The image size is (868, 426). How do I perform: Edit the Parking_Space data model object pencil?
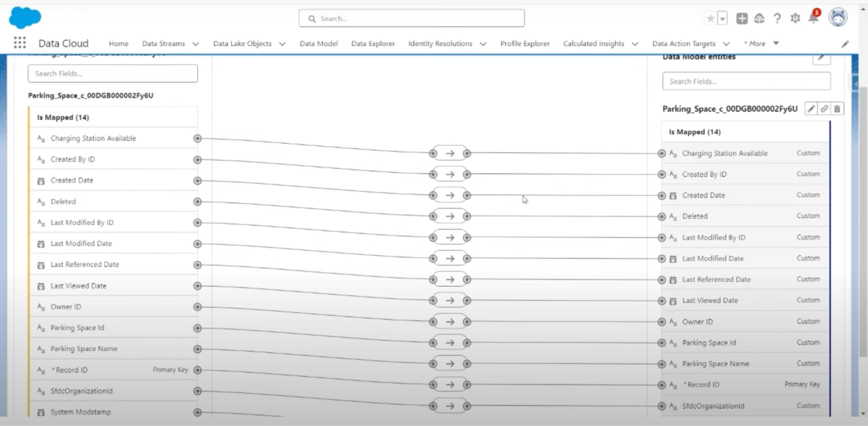point(811,109)
